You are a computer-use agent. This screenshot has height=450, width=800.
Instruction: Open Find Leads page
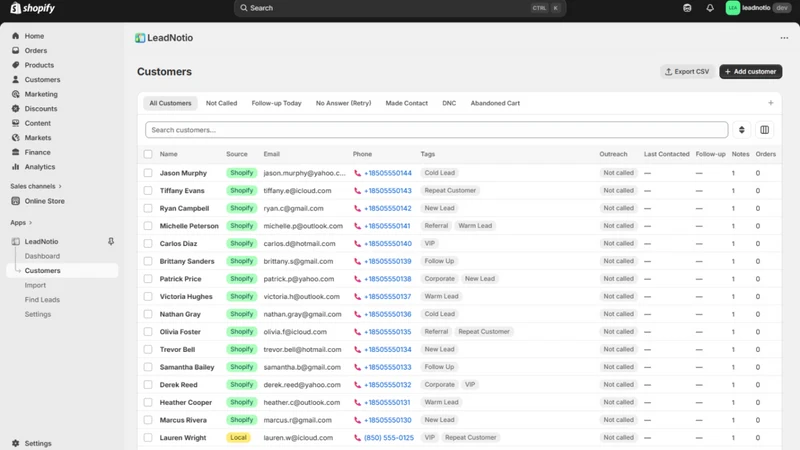[x=42, y=299]
